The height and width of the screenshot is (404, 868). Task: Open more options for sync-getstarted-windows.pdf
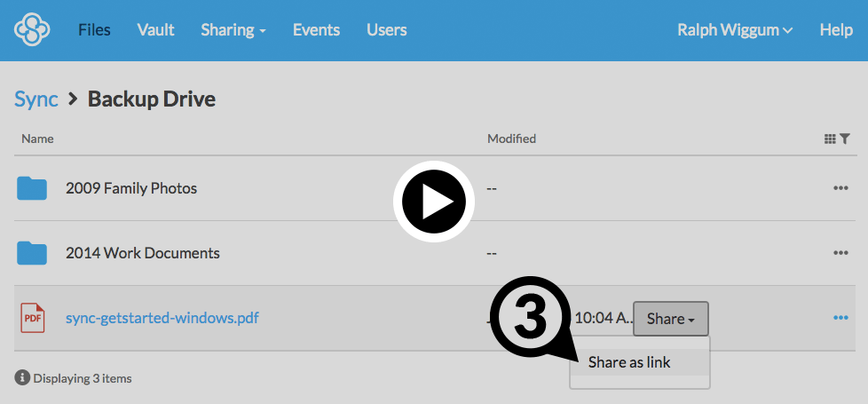pos(840,318)
